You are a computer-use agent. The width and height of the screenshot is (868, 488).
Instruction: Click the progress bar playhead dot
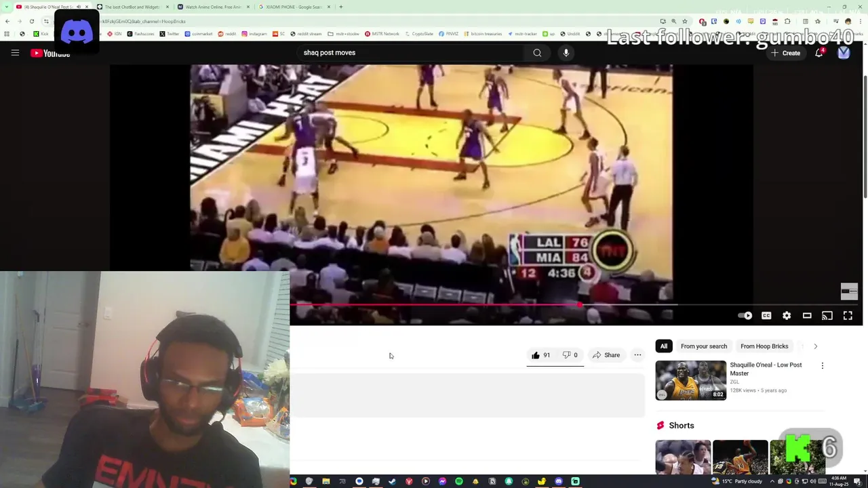[x=580, y=305]
